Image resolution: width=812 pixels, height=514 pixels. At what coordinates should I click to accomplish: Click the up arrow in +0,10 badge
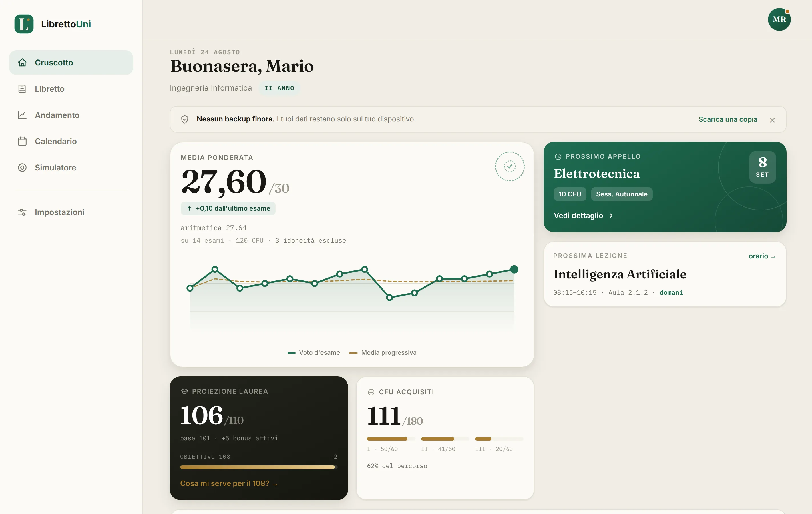pos(189,208)
